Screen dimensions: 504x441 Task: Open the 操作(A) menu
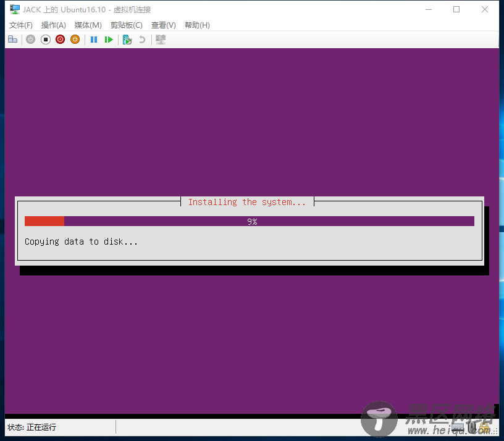coord(53,25)
